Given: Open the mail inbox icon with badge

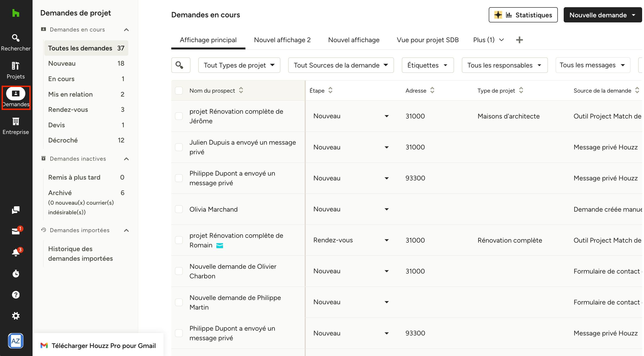Looking at the screenshot, I should coord(16,231).
